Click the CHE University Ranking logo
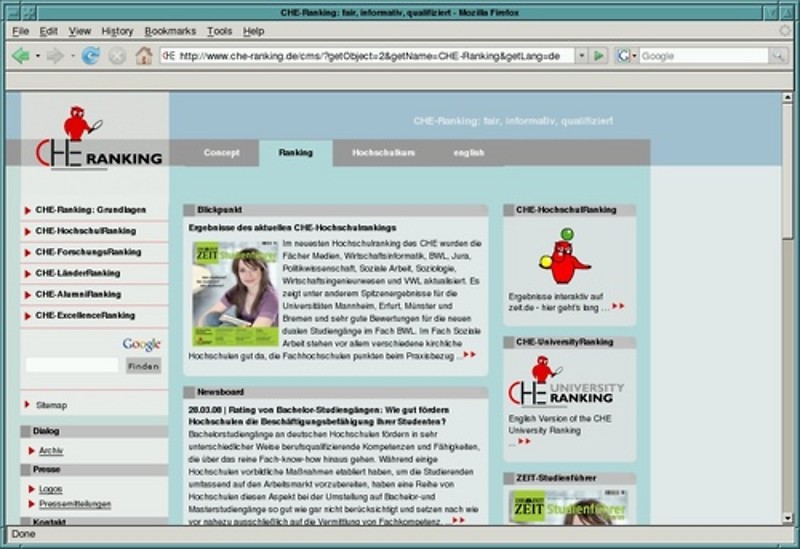 pyautogui.click(x=566, y=382)
